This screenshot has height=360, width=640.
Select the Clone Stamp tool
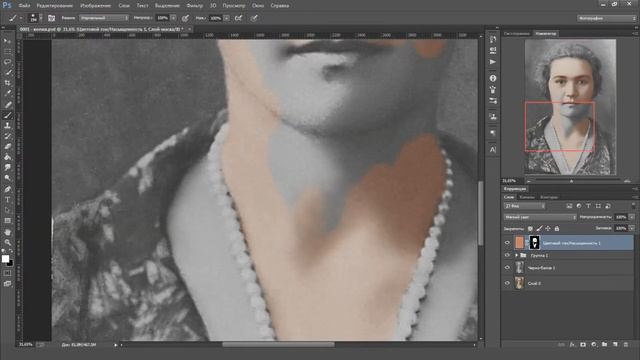click(x=7, y=126)
